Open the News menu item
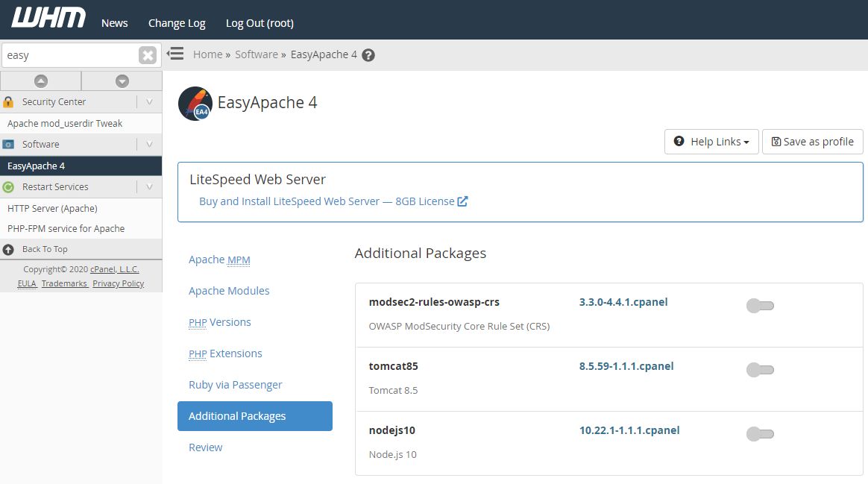 point(115,23)
